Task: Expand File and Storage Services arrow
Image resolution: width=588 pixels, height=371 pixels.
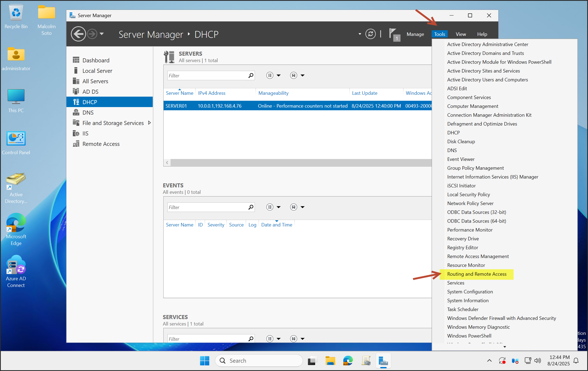Action: 149,123
